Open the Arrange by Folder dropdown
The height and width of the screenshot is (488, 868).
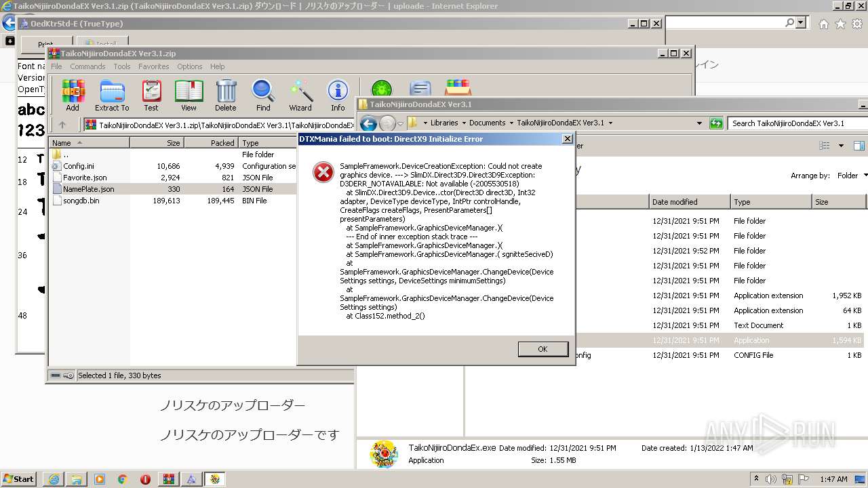click(853, 176)
